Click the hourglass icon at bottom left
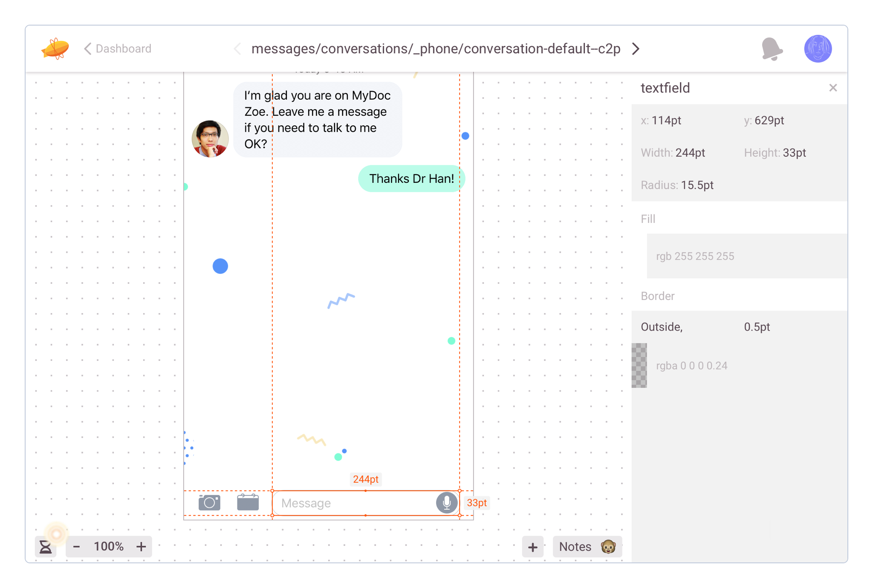 [x=46, y=547]
